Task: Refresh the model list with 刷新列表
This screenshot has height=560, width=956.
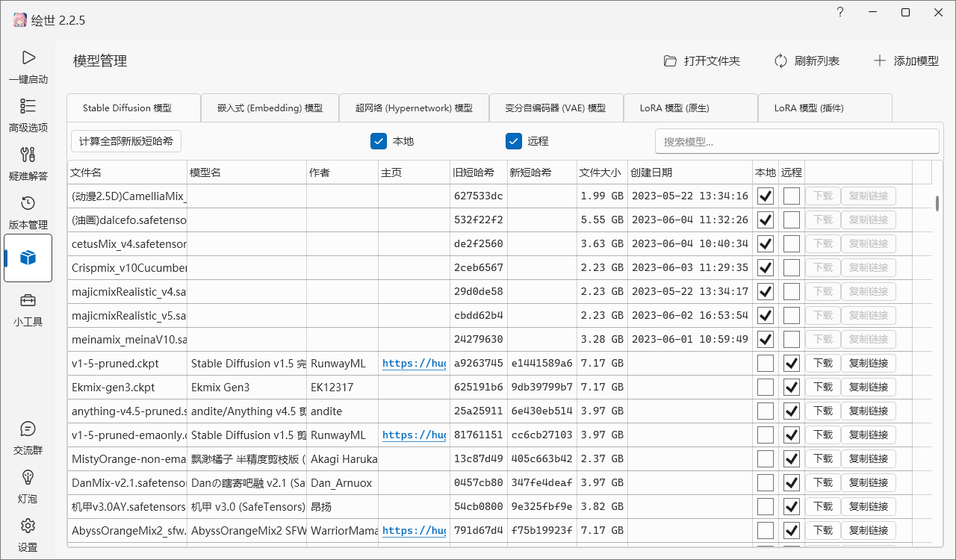Action: pos(807,62)
